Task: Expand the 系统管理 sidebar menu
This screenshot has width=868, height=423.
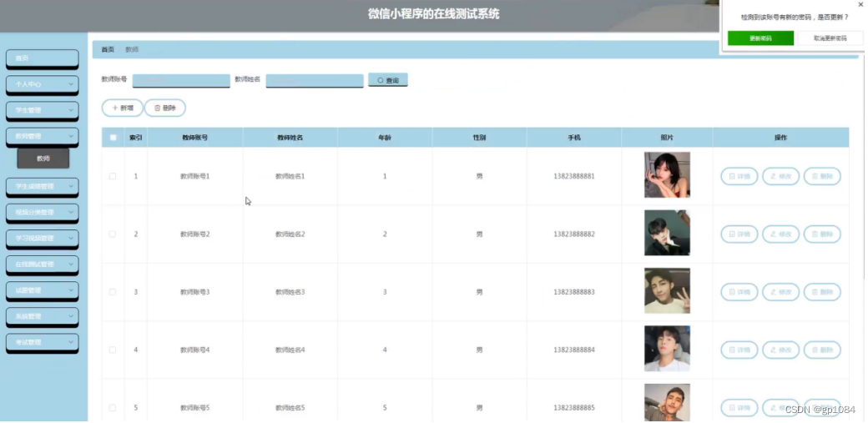Action: click(x=42, y=317)
